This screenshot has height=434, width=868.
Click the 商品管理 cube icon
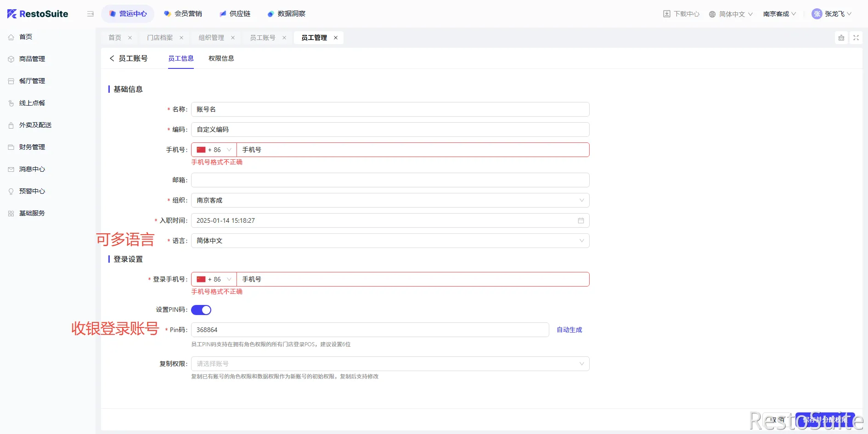11,59
